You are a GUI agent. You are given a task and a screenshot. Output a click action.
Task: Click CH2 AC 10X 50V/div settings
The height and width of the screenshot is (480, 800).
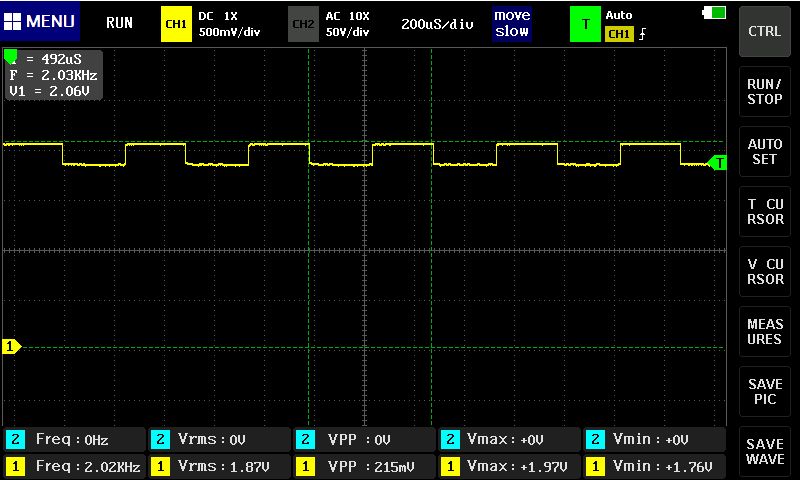coord(347,24)
